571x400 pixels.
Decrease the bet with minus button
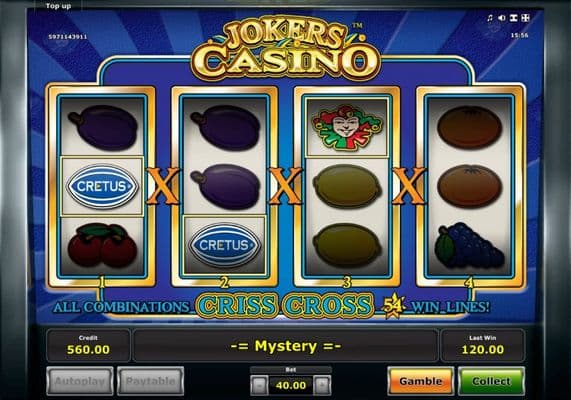[x=260, y=385]
